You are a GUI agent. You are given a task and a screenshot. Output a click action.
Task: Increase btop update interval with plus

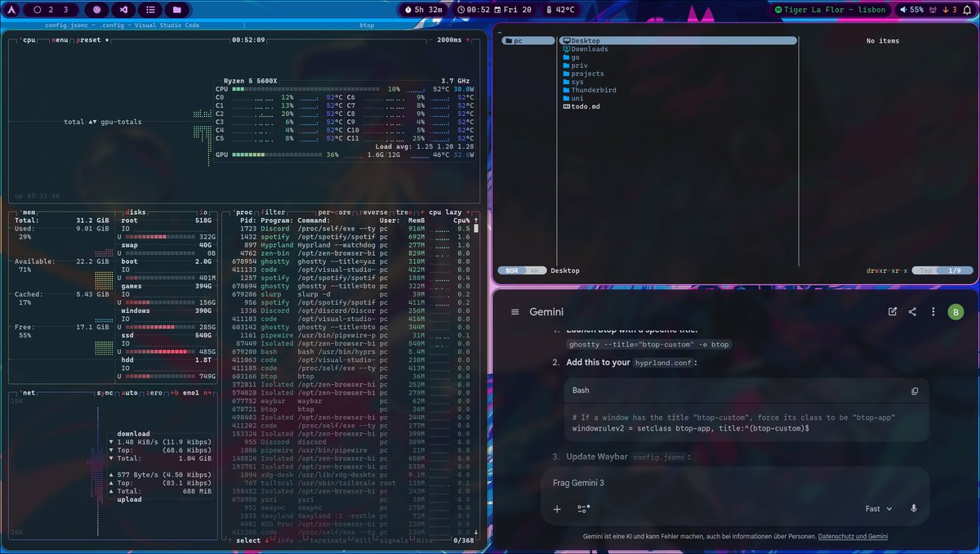(467, 39)
